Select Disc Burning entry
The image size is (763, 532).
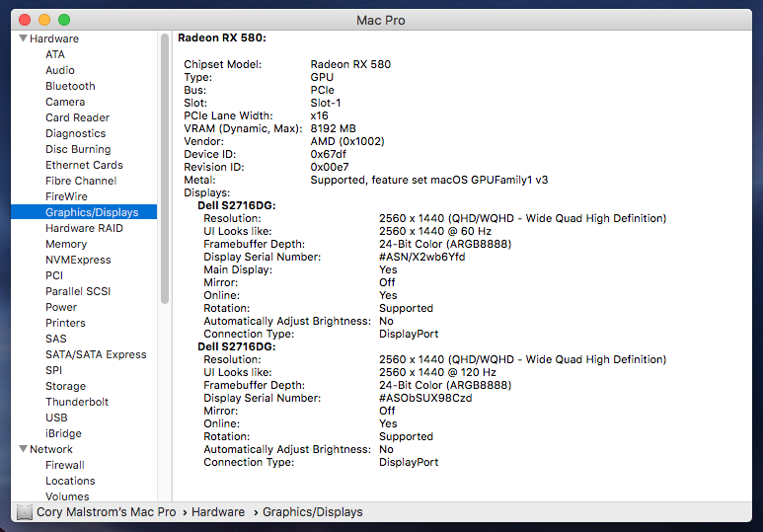pyautogui.click(x=78, y=149)
